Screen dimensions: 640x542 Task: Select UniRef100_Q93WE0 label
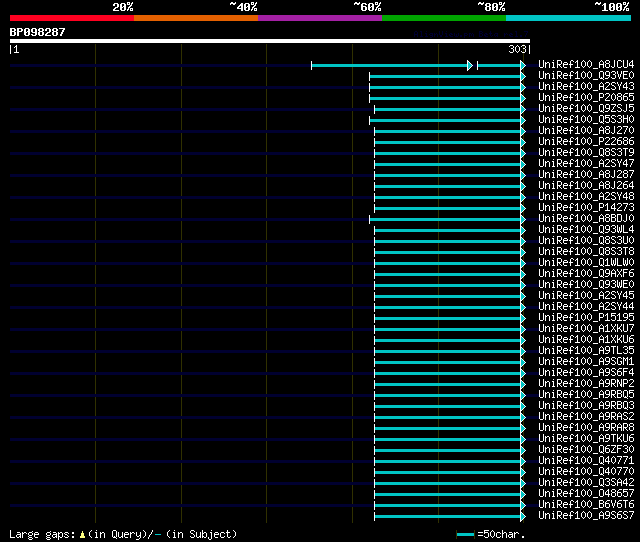(x=586, y=285)
